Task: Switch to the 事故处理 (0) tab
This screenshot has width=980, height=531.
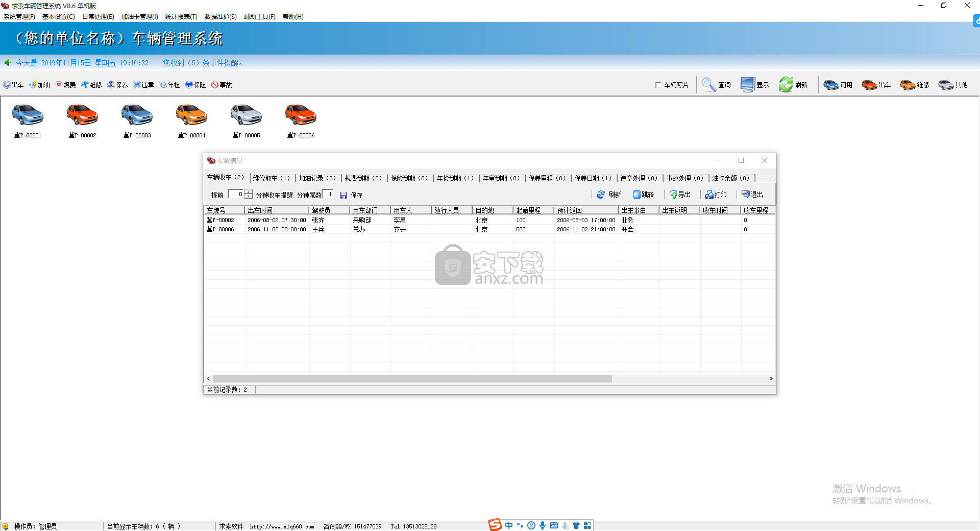Action: coord(685,178)
